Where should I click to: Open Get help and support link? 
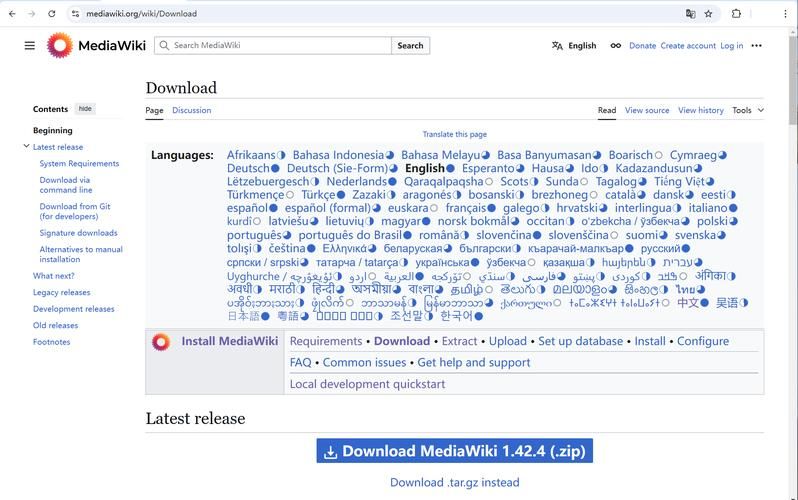coord(473,363)
